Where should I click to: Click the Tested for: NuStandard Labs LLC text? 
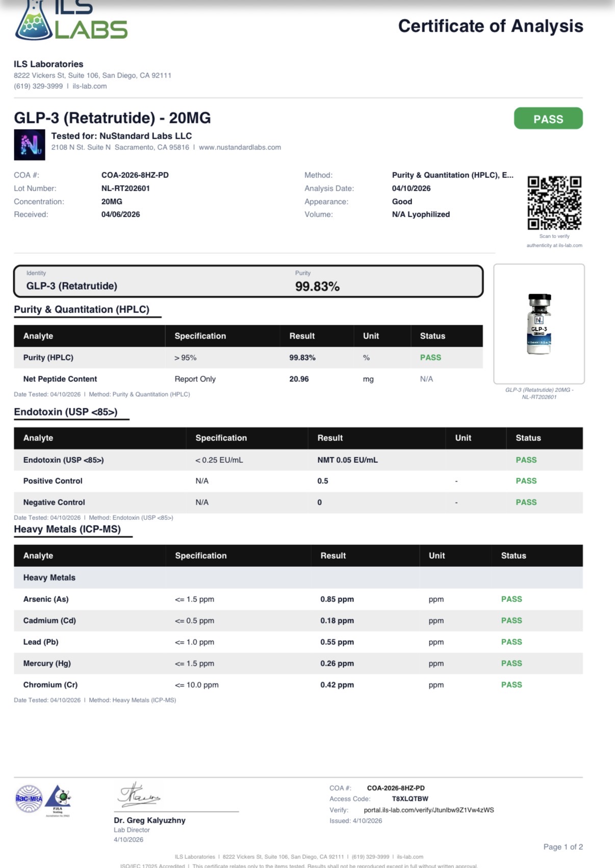121,136
